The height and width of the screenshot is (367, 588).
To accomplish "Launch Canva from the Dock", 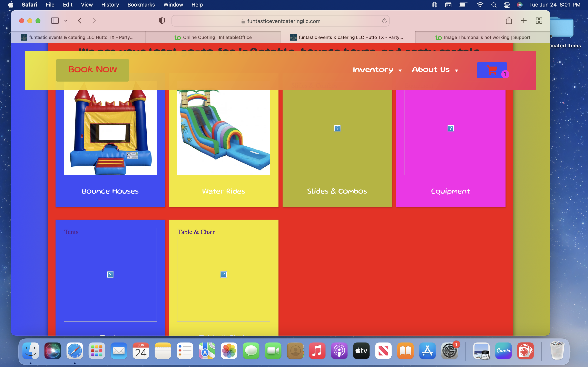I will point(503,351).
